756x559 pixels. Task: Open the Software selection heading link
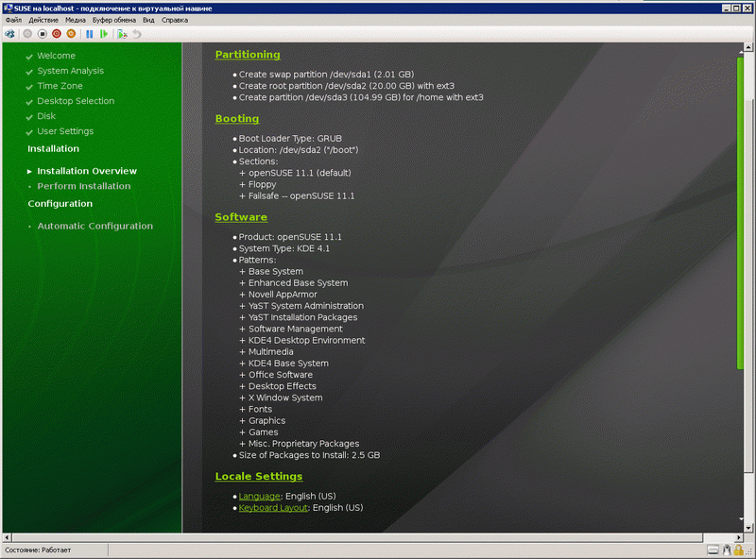tap(241, 217)
